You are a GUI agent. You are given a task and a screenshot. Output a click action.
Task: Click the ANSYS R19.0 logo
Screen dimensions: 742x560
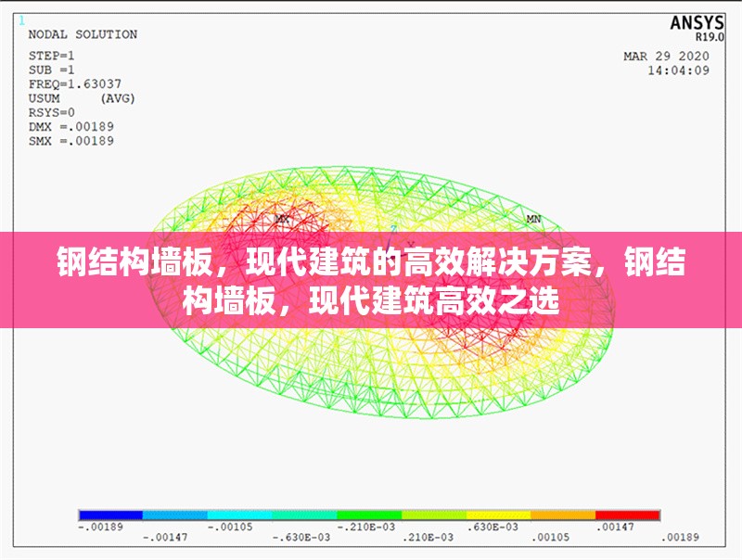pyautogui.click(x=697, y=28)
